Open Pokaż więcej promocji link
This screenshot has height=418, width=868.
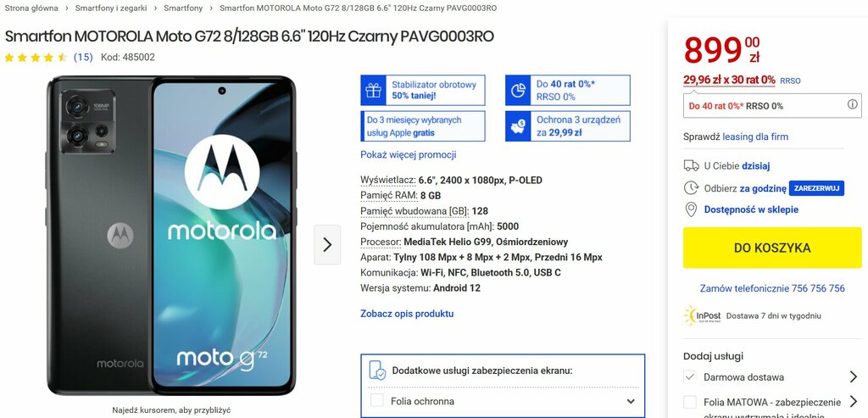[x=408, y=154]
